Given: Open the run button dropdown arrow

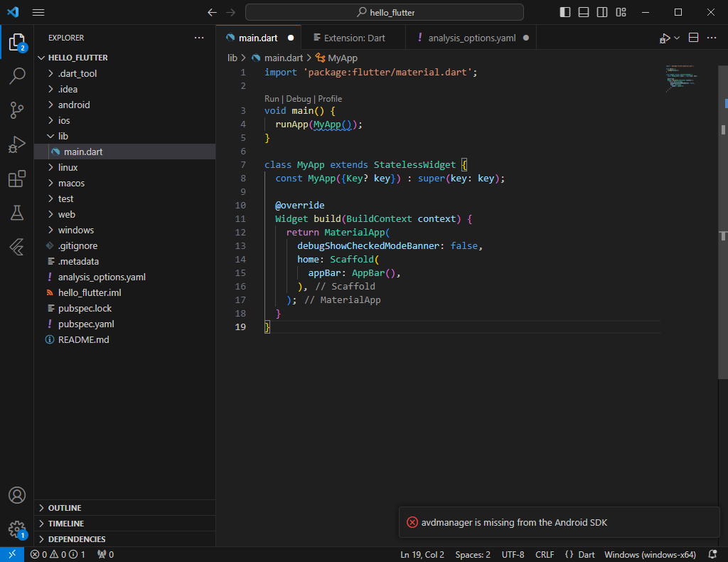Looking at the screenshot, I should (677, 38).
